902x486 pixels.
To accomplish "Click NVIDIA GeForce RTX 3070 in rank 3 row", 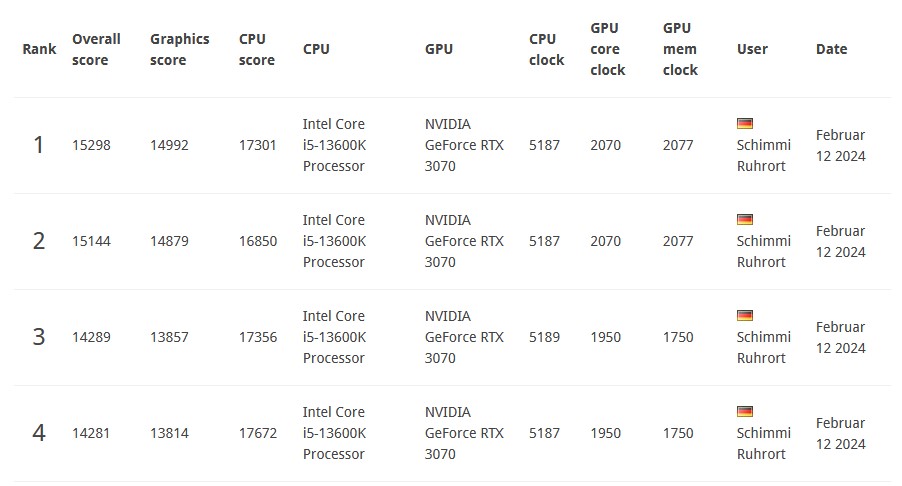I will tap(464, 337).
